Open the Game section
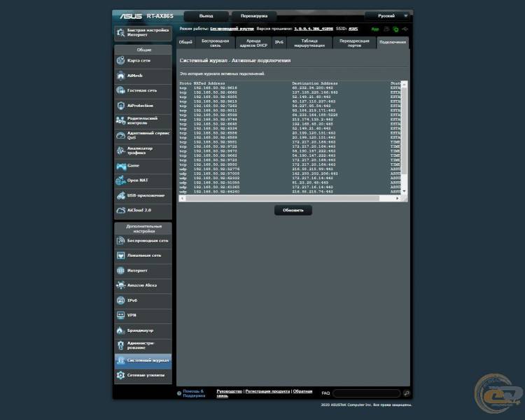The image size is (525, 420). (x=143, y=166)
